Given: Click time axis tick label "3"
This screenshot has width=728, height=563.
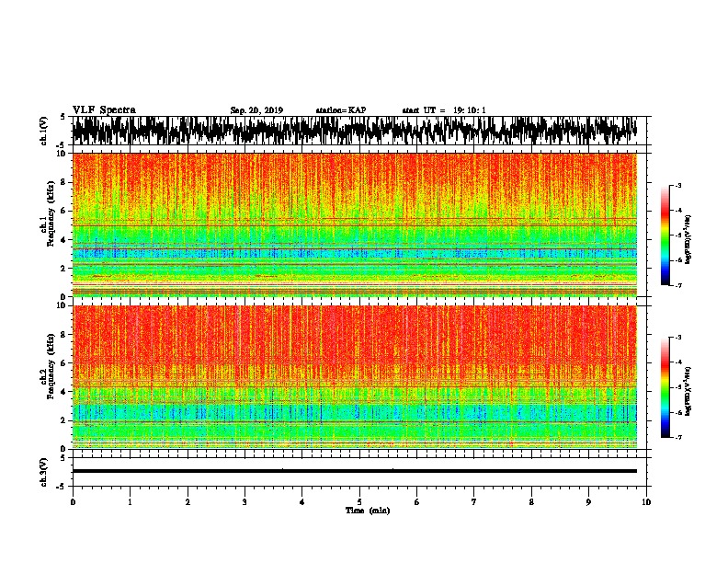Looking at the screenshot, I should (245, 502).
